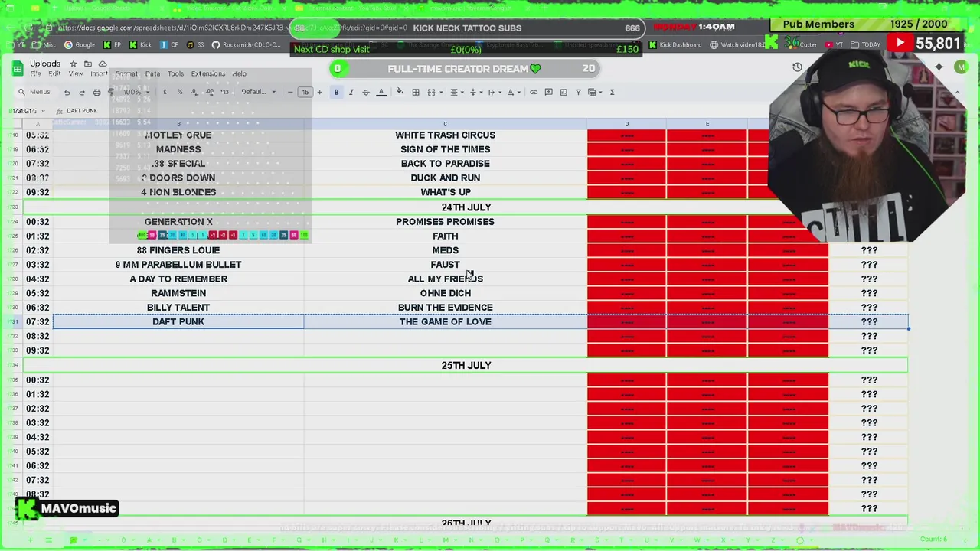Star the Uploads spreadsheet

(73, 64)
